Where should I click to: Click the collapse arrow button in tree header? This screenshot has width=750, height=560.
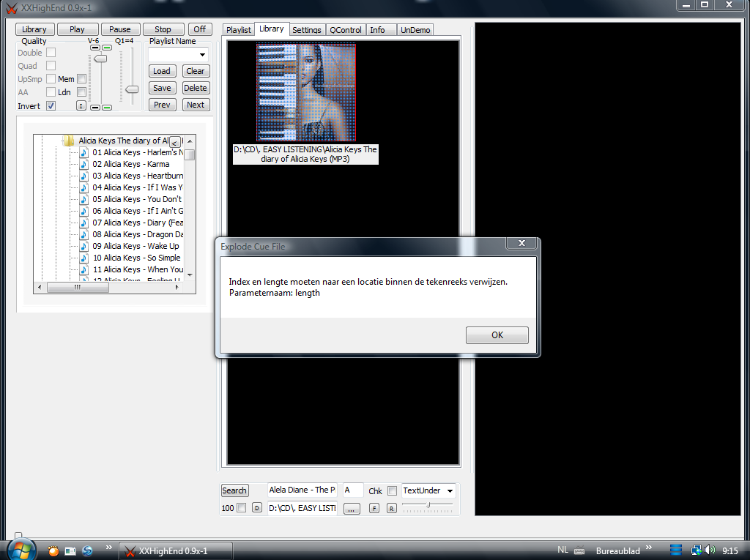pos(175,142)
